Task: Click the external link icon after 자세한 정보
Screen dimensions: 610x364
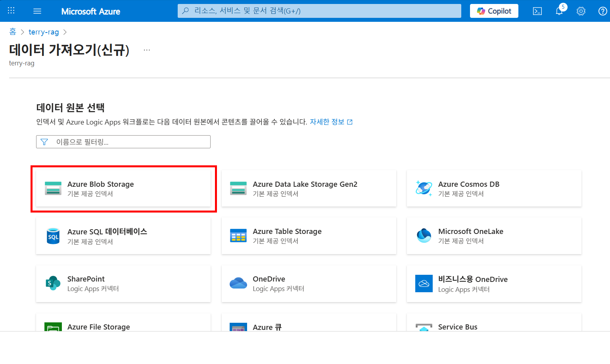Action: point(350,122)
